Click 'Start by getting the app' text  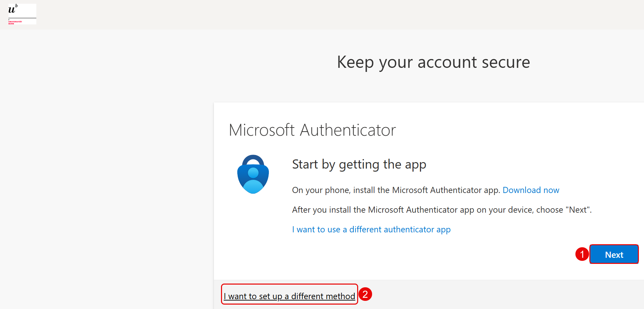pyautogui.click(x=359, y=165)
